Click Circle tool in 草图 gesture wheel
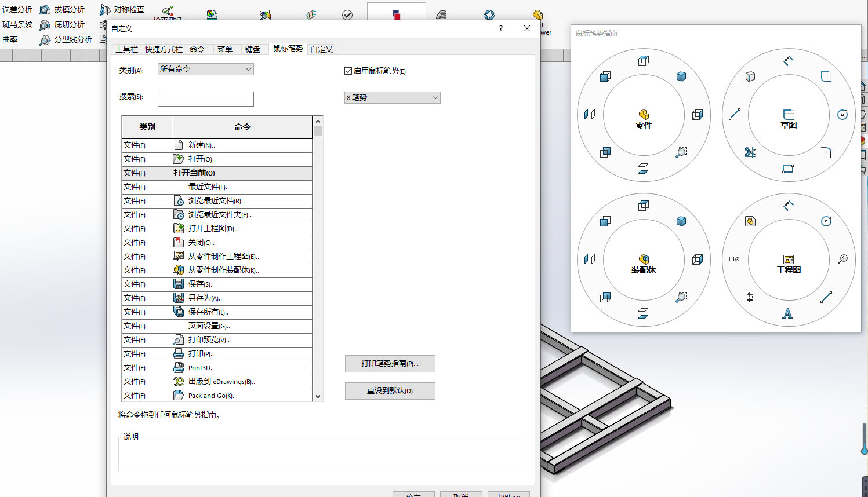This screenshot has width=868, height=497. [x=842, y=115]
